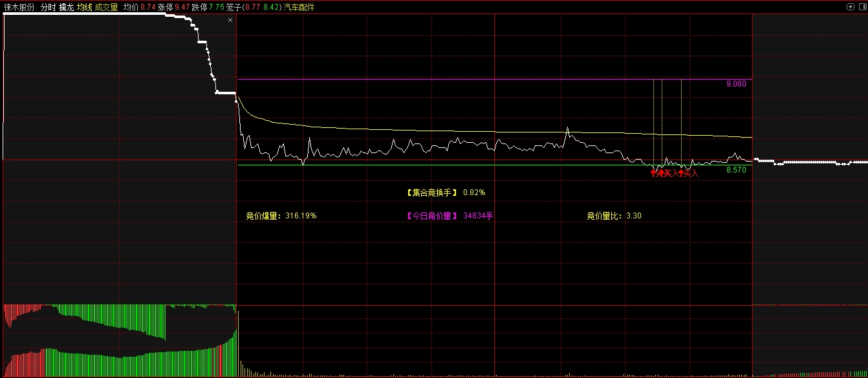
Task: Click the 竞价量比 3.30 readout
Action: 614,216
